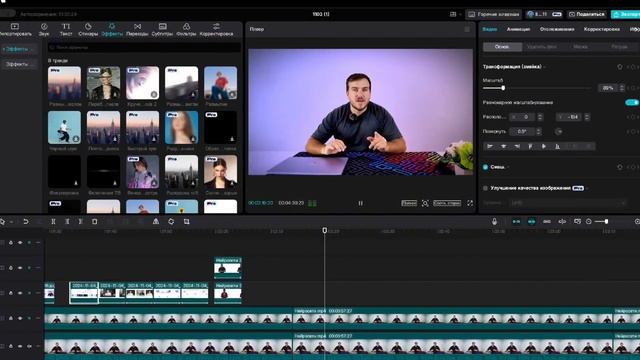Click the Split clip tool in timeline toolbar
Viewport: 640px width, 360px height.
(53, 222)
